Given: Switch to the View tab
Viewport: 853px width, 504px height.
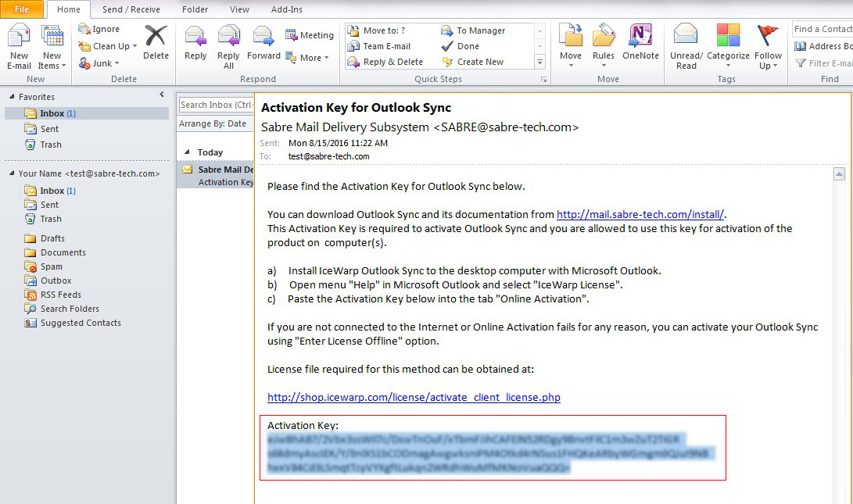Looking at the screenshot, I should click(x=239, y=9).
